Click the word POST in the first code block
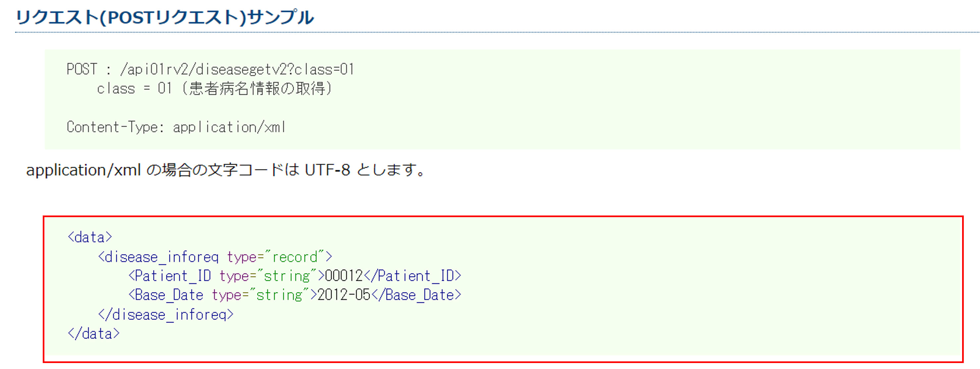The height and width of the screenshot is (369, 980). (x=82, y=69)
